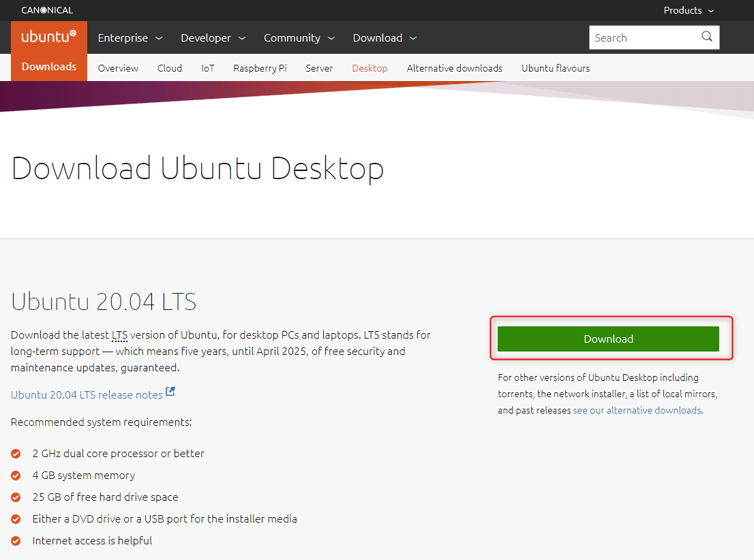Switch to the Server section
754x560 pixels.
(x=319, y=68)
